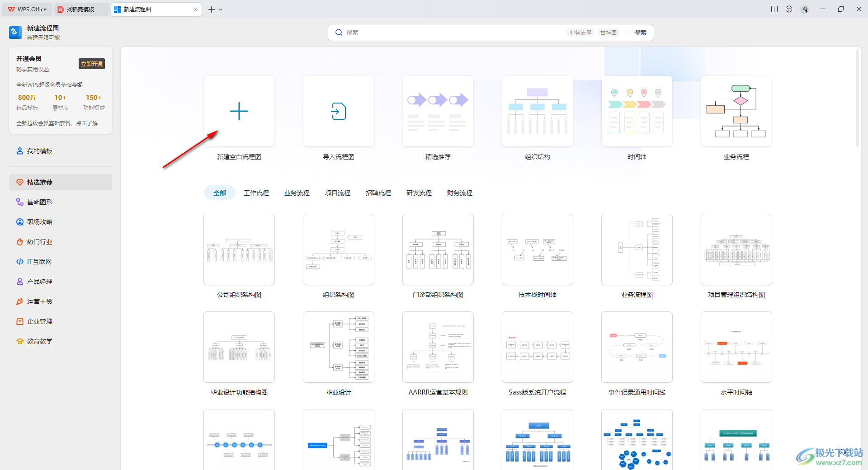Viewport: 868px width, 470px height.
Task: Select the 业务流程 search suggestion tag
Action: (580, 33)
